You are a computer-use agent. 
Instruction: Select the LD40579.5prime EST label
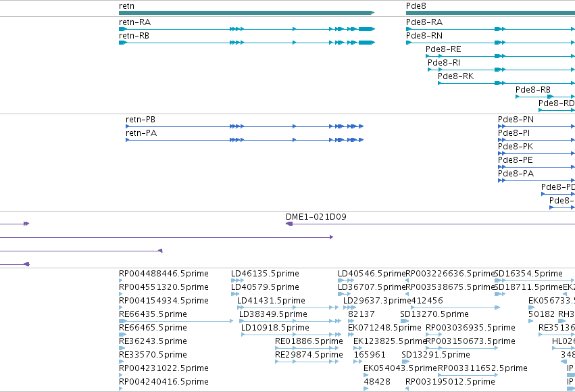point(265,287)
